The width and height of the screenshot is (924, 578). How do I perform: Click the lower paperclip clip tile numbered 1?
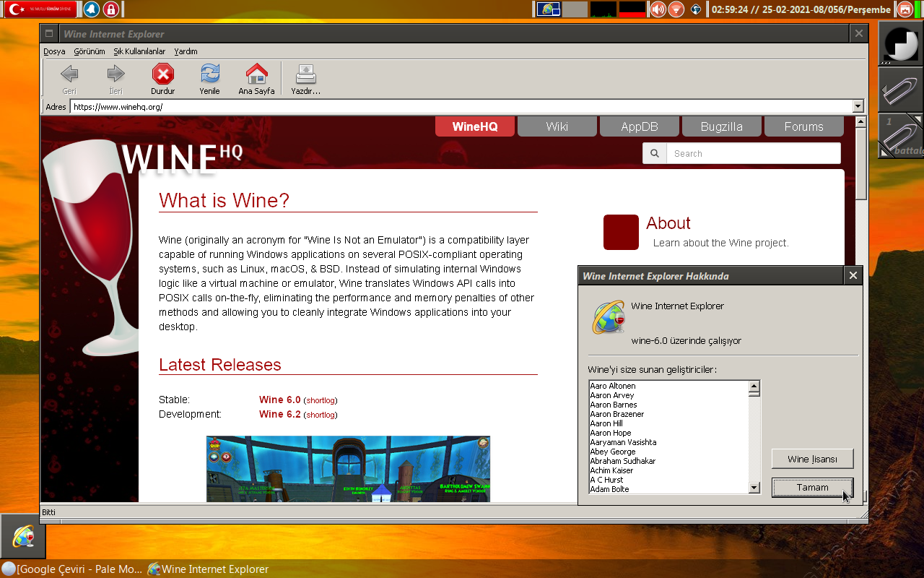pyautogui.click(x=901, y=136)
